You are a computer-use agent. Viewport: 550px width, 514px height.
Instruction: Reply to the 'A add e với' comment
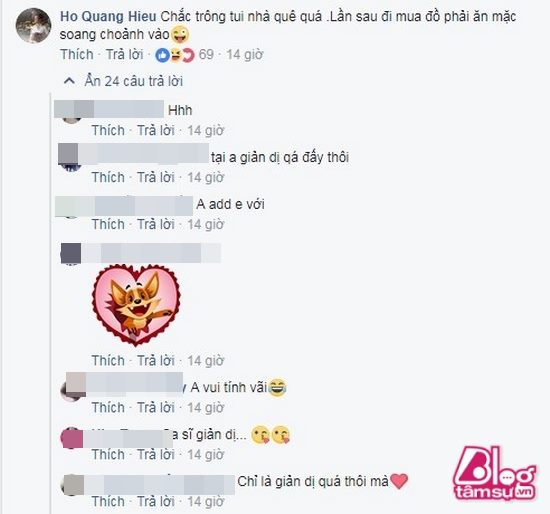(156, 224)
